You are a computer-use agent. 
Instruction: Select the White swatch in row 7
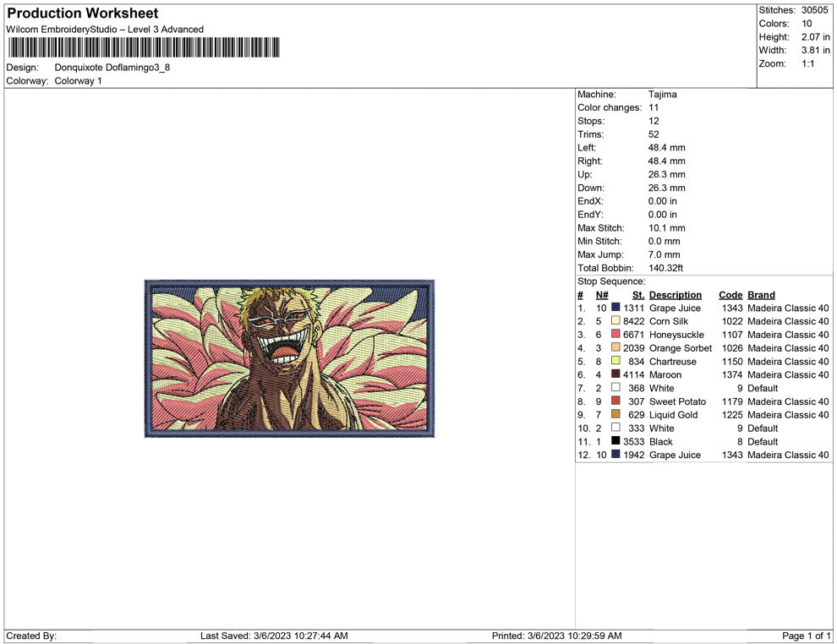[x=615, y=387]
